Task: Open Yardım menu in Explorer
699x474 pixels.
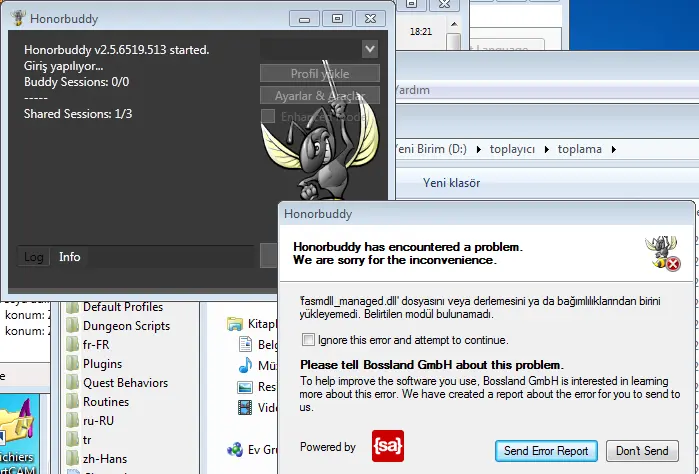Action: [x=412, y=90]
